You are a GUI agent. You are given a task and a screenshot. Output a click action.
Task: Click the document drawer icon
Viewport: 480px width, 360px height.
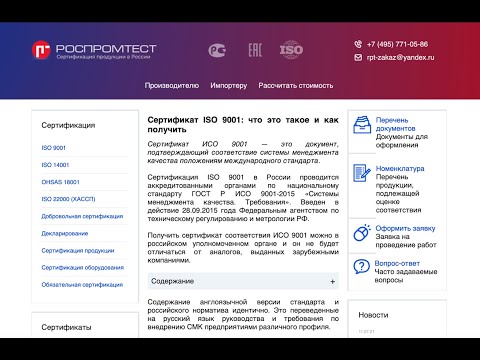(362, 125)
